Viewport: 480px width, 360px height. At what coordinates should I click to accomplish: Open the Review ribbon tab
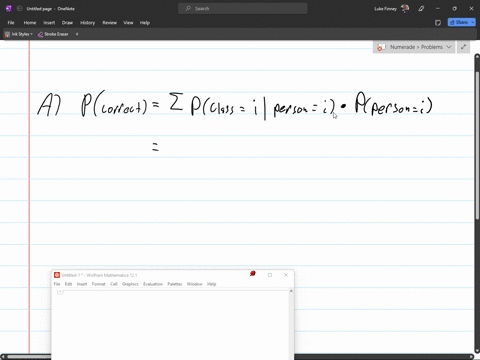point(109,23)
